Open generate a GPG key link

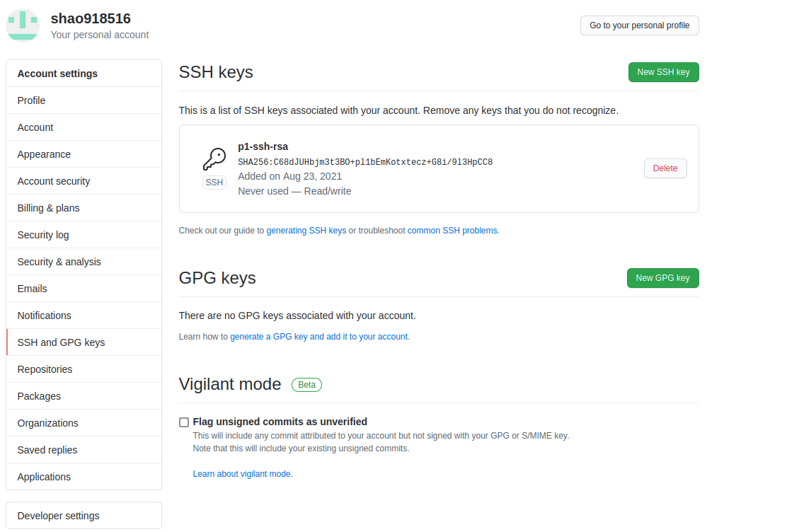point(318,337)
